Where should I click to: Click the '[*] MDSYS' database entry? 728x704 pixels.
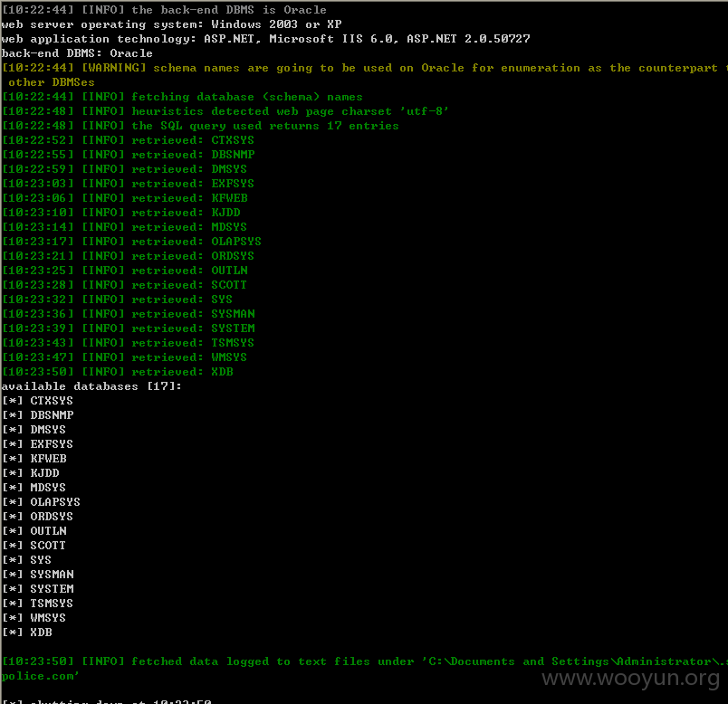(34, 487)
